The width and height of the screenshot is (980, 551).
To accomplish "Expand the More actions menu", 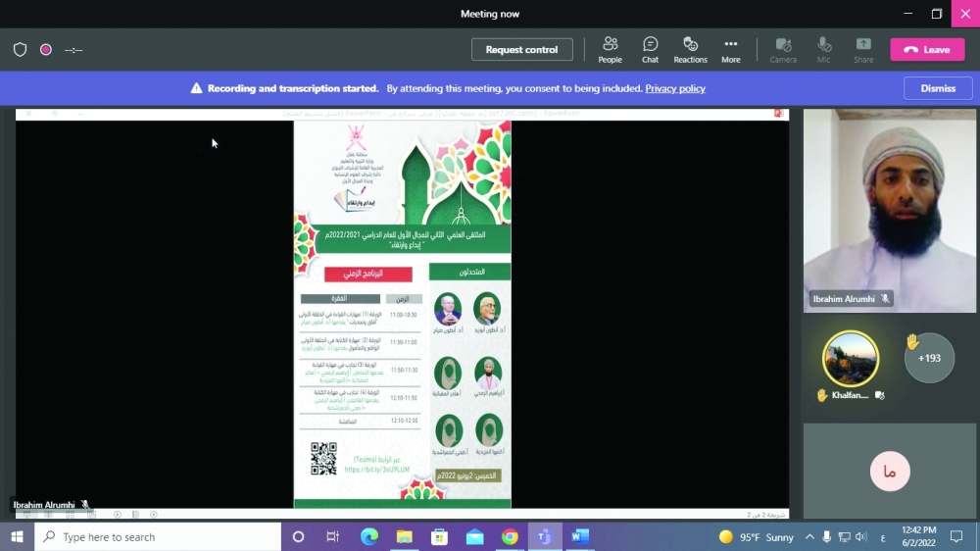I will click(x=731, y=49).
